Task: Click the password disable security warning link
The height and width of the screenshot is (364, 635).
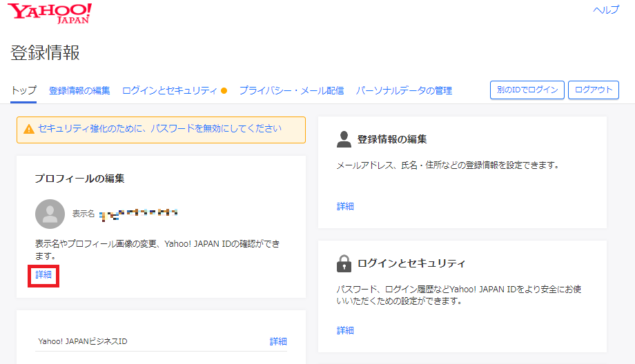Action: (x=159, y=128)
